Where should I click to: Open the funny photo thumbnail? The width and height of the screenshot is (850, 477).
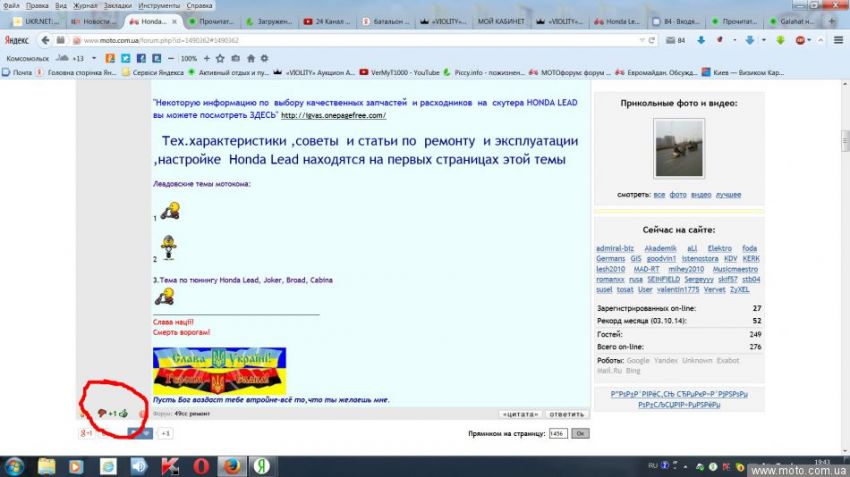pos(679,149)
